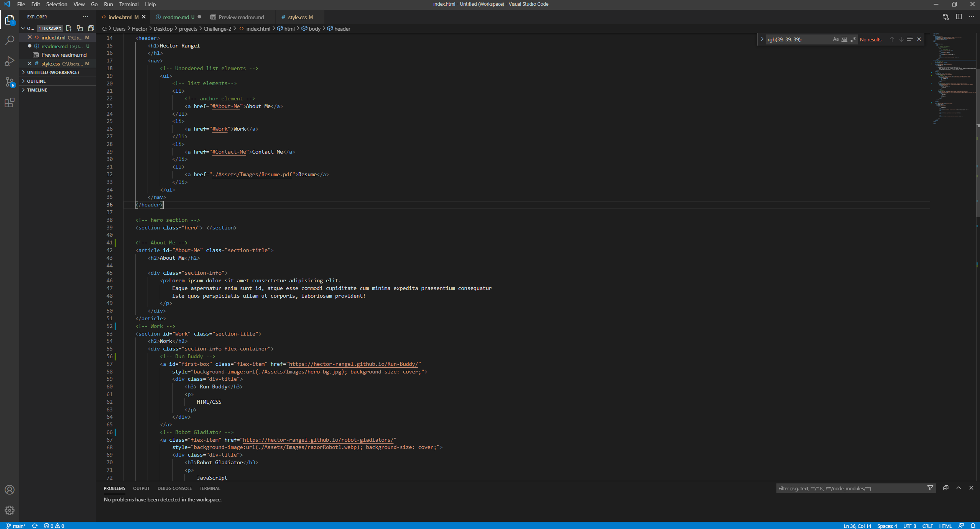
Task: Click the notifications bell in status bar
Action: point(973,526)
